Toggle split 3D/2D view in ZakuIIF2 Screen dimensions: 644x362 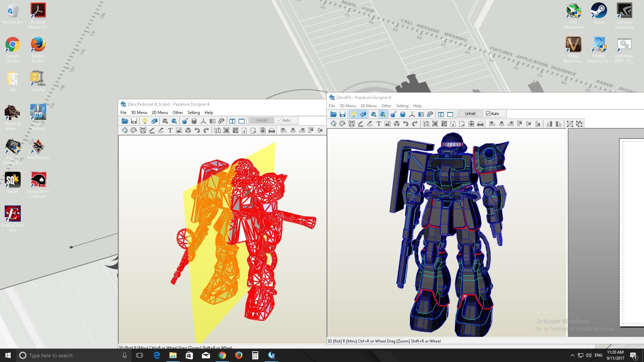(441, 114)
